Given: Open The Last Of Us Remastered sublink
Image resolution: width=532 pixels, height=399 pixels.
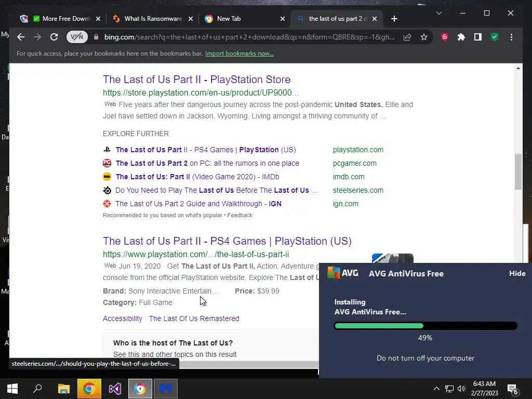Looking at the screenshot, I should click(194, 318).
